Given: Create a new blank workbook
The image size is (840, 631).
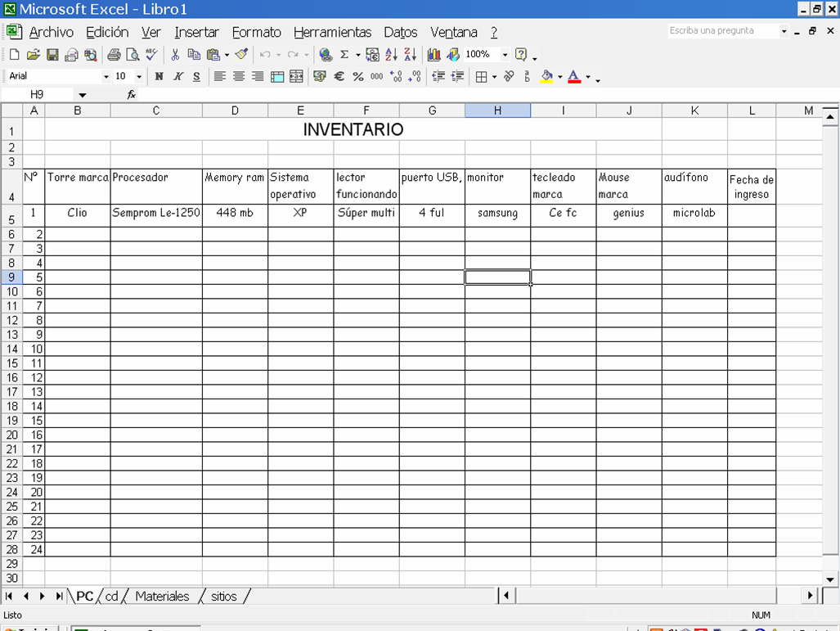Looking at the screenshot, I should (15, 55).
